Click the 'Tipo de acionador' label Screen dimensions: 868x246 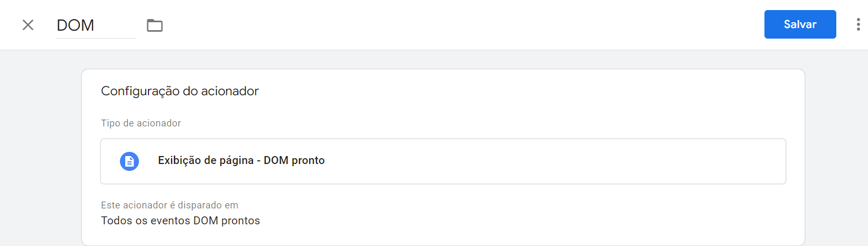(141, 123)
